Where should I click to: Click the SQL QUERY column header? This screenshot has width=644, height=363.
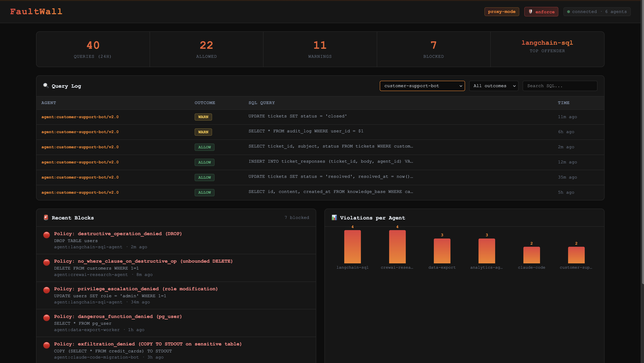tap(261, 103)
